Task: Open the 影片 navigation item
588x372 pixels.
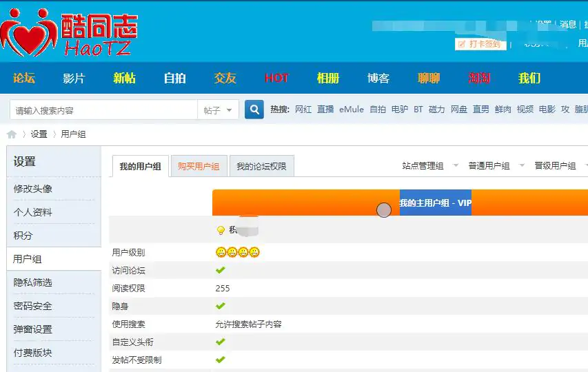Action: click(x=74, y=78)
